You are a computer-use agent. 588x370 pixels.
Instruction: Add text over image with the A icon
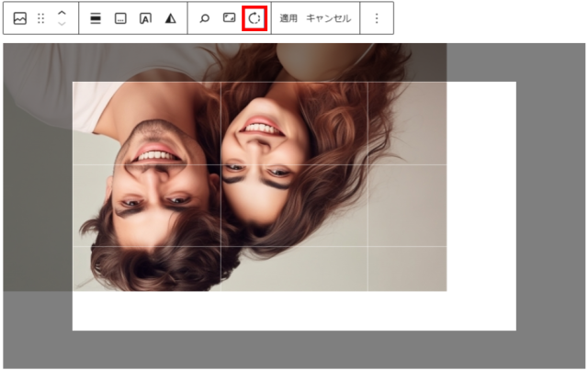[x=145, y=18]
